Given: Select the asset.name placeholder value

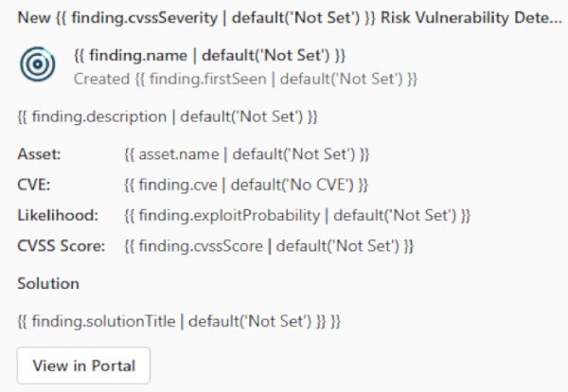Looking at the screenshot, I should [246, 153].
